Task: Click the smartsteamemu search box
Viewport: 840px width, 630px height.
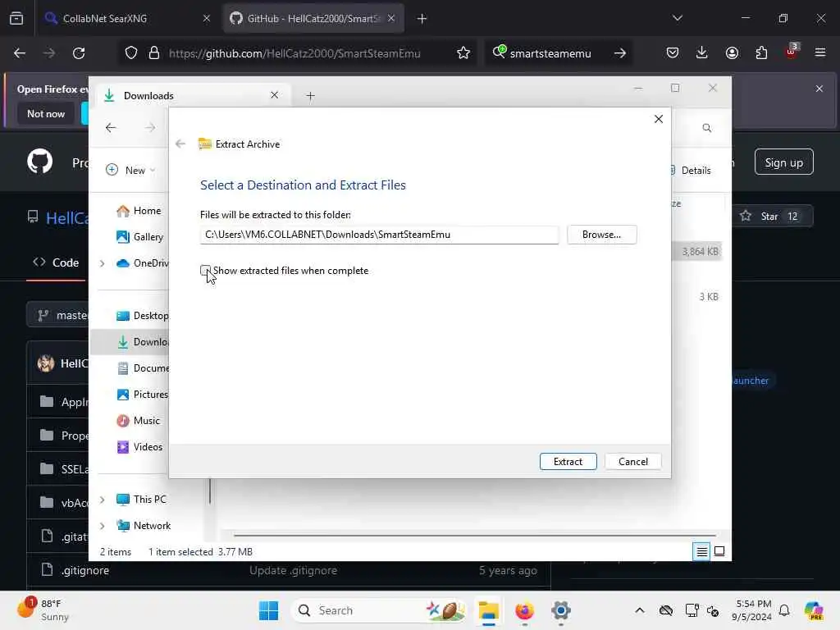Action: [550, 53]
